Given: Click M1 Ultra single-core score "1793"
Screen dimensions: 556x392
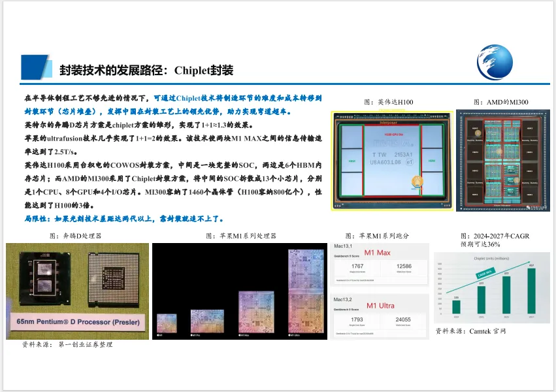Looking at the screenshot, I should point(357,319).
